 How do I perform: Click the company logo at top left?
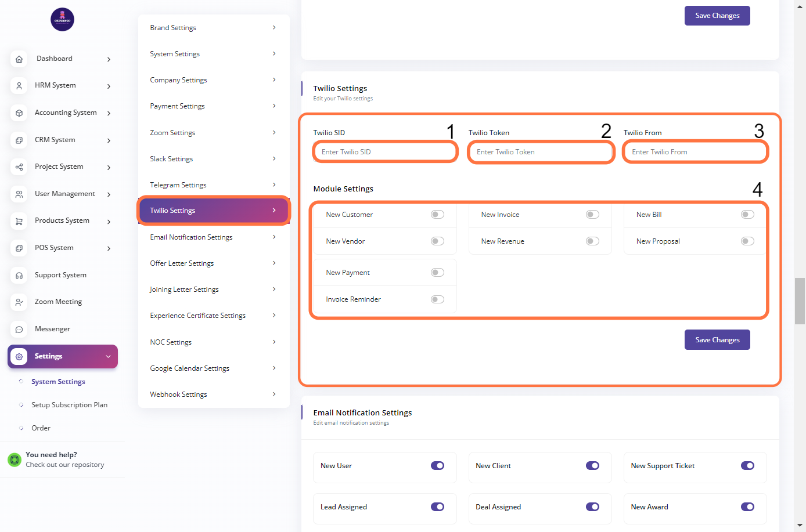(x=62, y=20)
